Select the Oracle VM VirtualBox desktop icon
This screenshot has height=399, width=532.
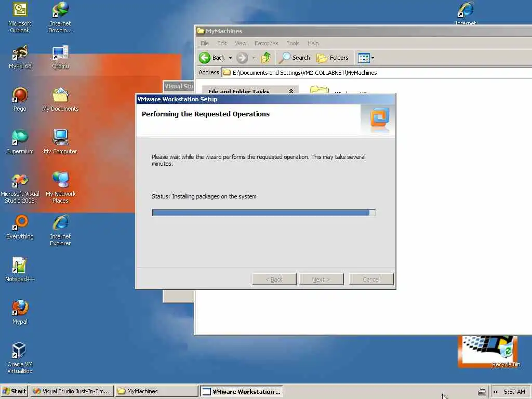click(20, 358)
